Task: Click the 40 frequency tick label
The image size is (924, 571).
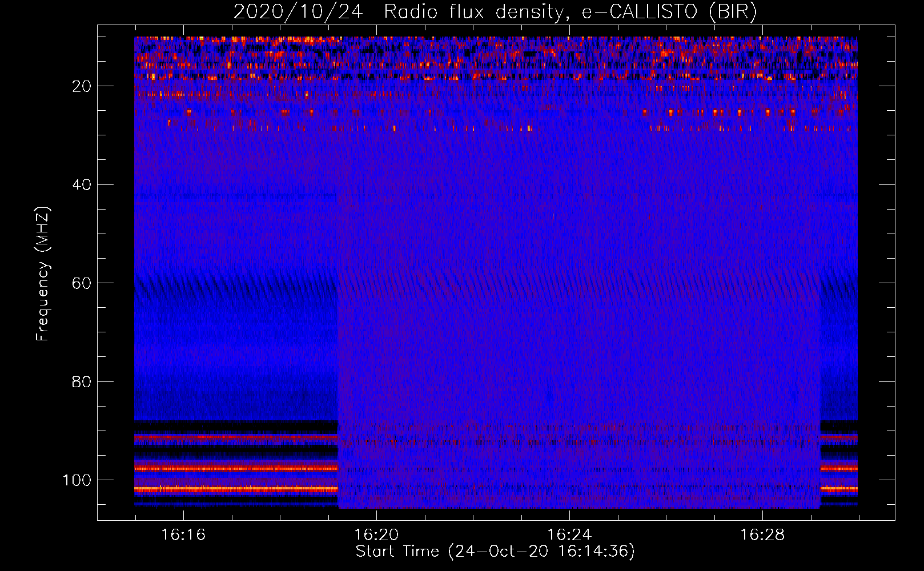Action: click(82, 184)
